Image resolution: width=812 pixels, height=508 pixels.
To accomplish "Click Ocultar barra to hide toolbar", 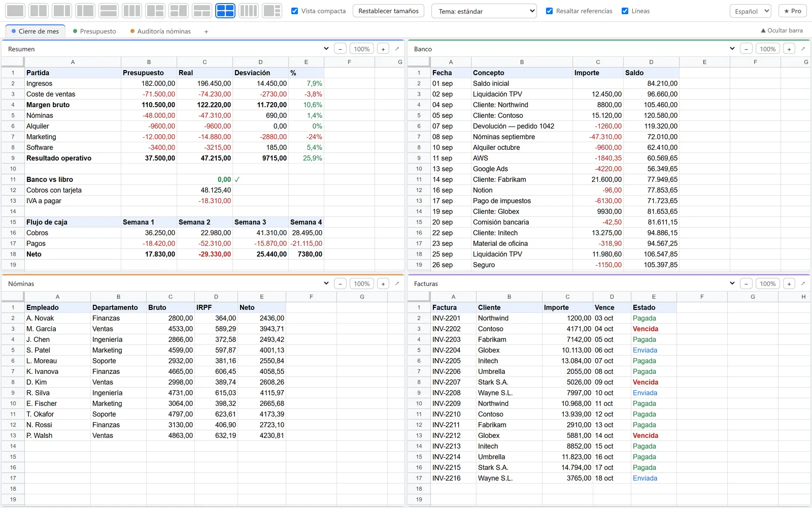I will 782,30.
